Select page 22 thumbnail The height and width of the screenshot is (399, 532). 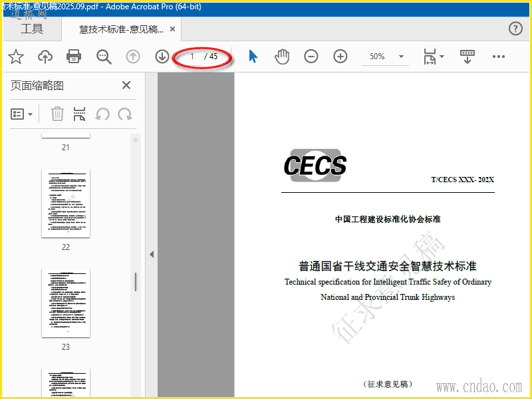pos(66,203)
